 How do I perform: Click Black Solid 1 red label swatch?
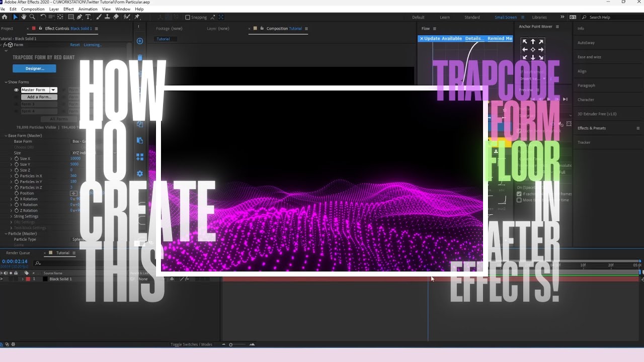[28, 279]
